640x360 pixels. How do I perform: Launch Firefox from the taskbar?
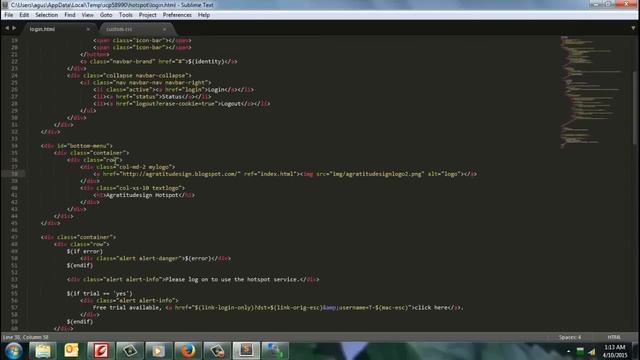pos(188,351)
